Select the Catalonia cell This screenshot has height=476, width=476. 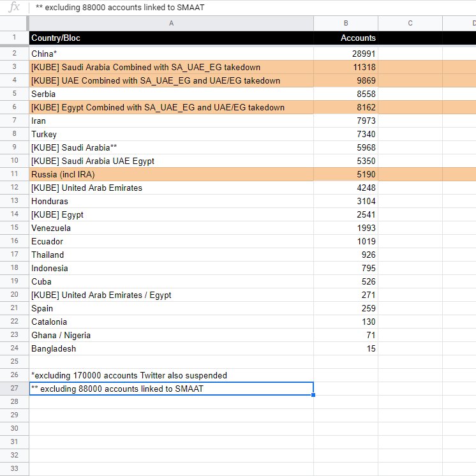coord(171,322)
